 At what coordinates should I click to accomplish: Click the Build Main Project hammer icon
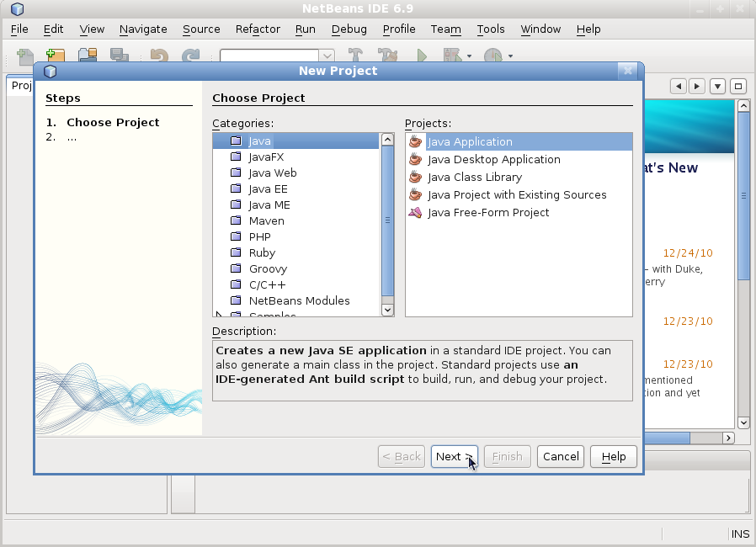(355, 56)
